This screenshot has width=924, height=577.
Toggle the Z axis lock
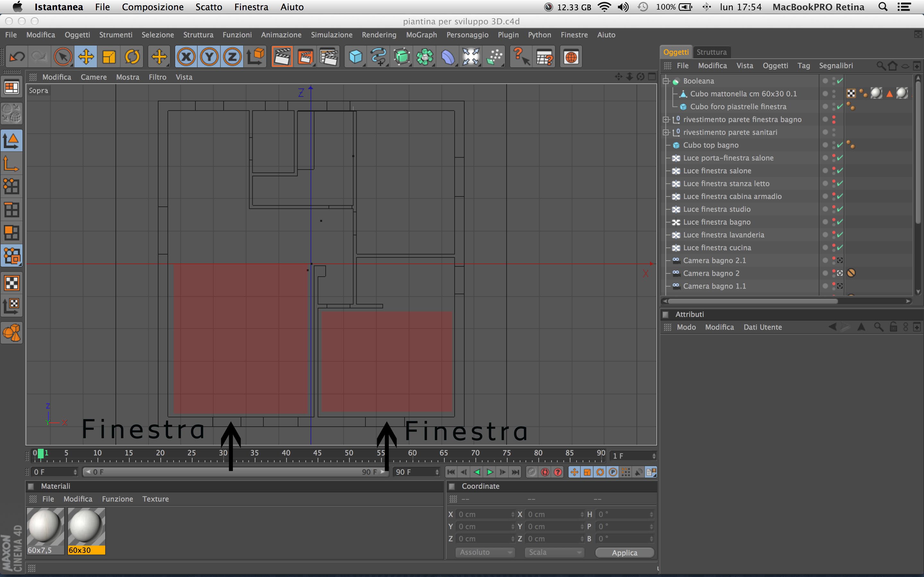point(232,57)
